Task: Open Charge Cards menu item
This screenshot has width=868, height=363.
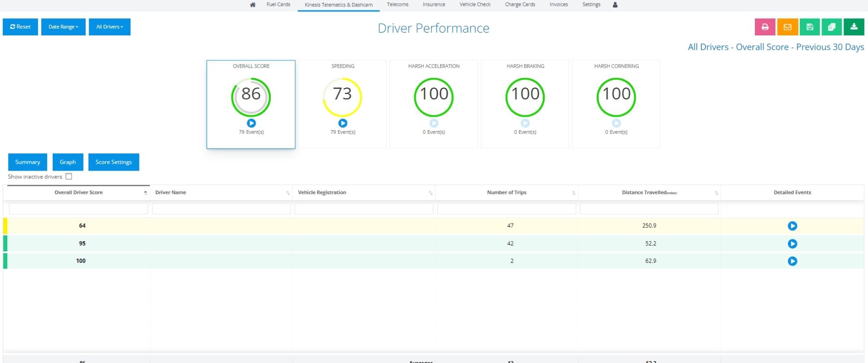Action: click(520, 5)
